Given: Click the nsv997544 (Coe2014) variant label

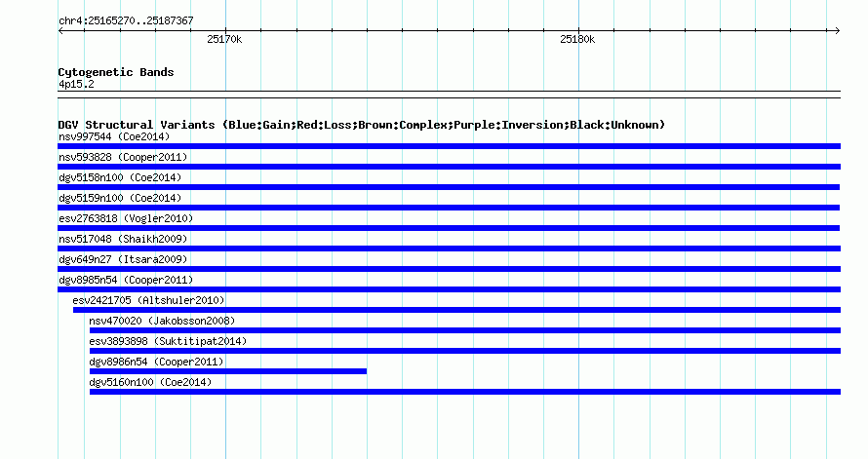Looking at the screenshot, I should coord(114,136).
